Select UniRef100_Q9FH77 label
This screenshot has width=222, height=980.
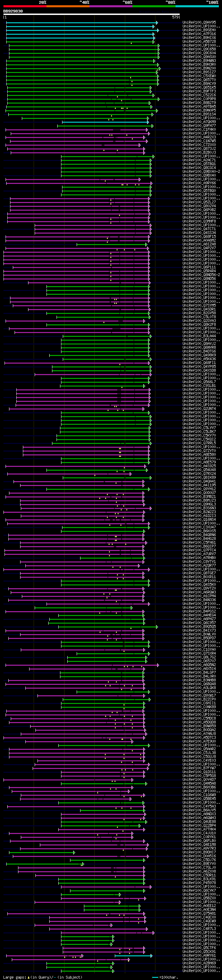[x=199, y=125]
